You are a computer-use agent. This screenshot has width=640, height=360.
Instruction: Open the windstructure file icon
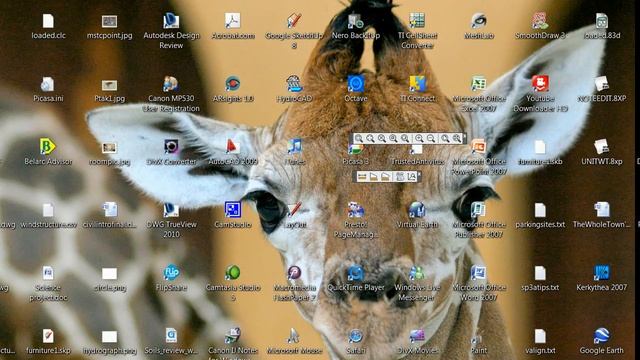pos(48,211)
